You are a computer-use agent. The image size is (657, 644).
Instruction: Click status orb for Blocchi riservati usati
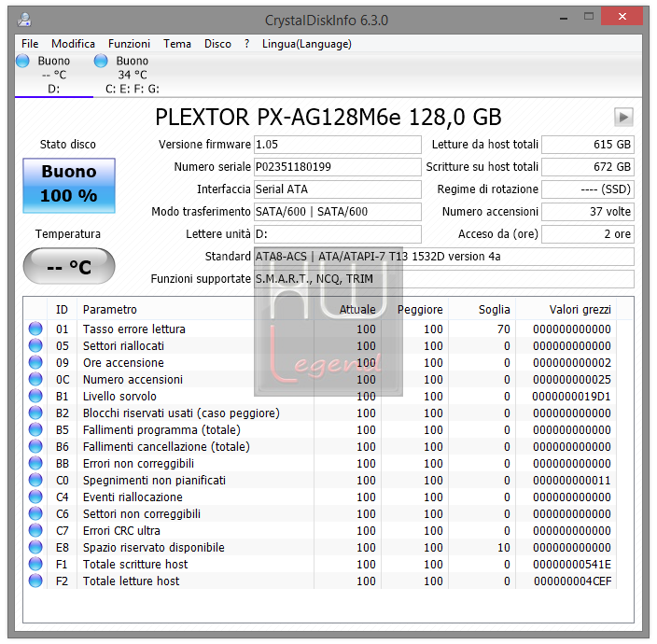(x=35, y=413)
